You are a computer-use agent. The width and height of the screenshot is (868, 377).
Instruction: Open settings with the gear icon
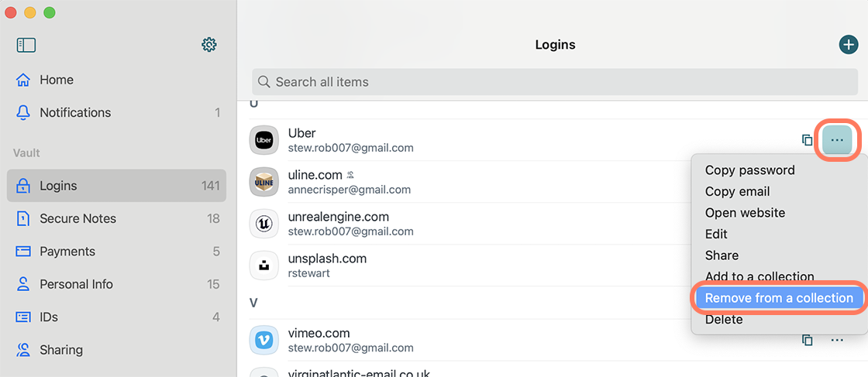click(x=208, y=45)
